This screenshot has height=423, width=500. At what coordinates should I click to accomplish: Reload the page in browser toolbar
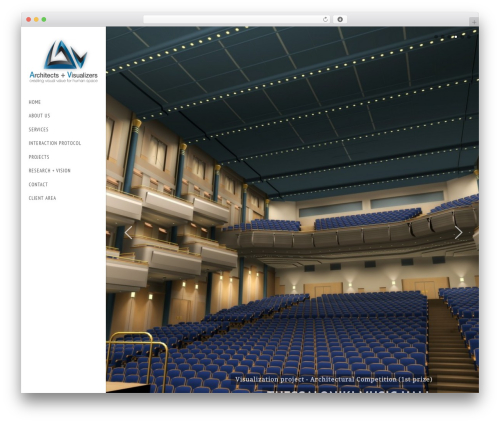(325, 19)
